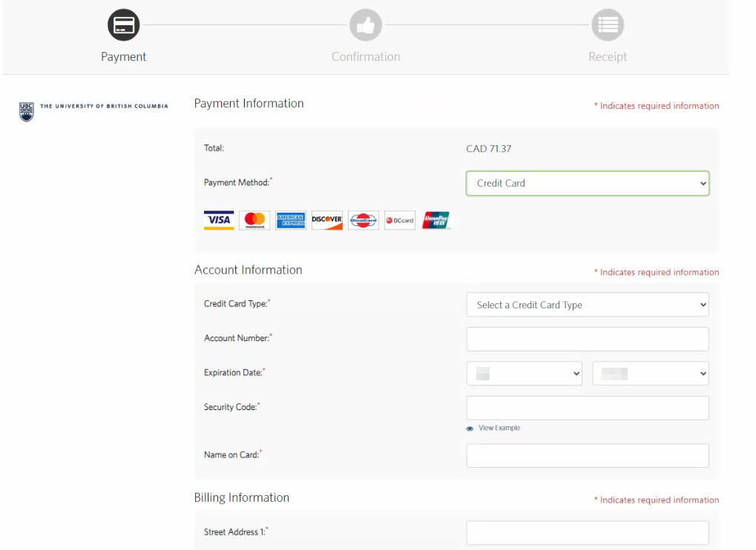The height and width of the screenshot is (550, 756).
Task: Open the expiration month dropdown
Action: (x=524, y=374)
